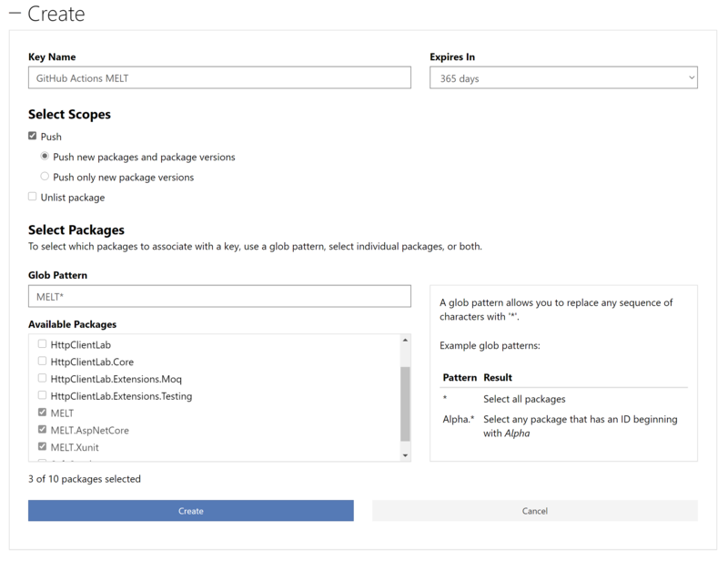Screen dimensions: 728x561
Task: Toggle the MELT.Xunit package checkbox
Action: 43,447
